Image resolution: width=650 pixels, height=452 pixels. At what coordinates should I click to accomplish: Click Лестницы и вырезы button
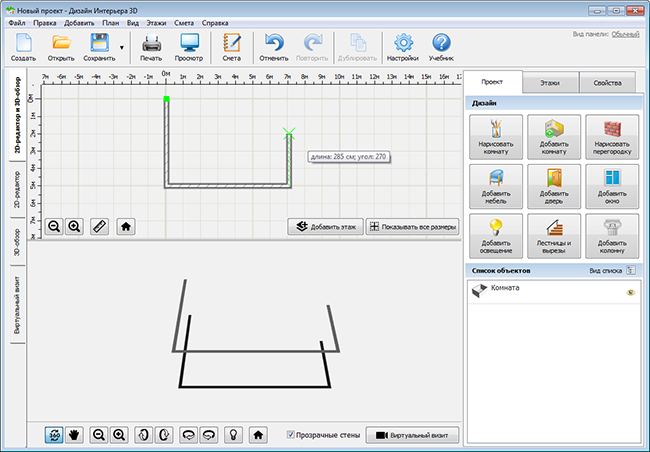pos(554,236)
